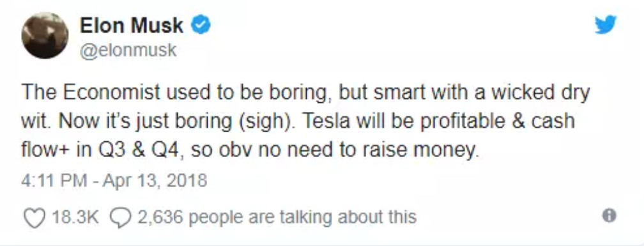Click the '2,636' reply count number

pyautogui.click(x=158, y=217)
